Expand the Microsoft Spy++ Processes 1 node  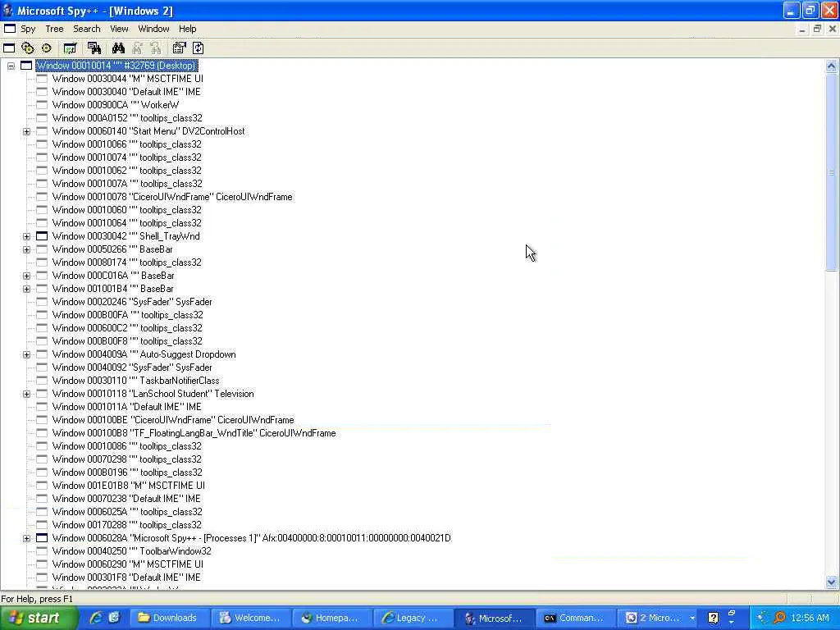(x=26, y=538)
